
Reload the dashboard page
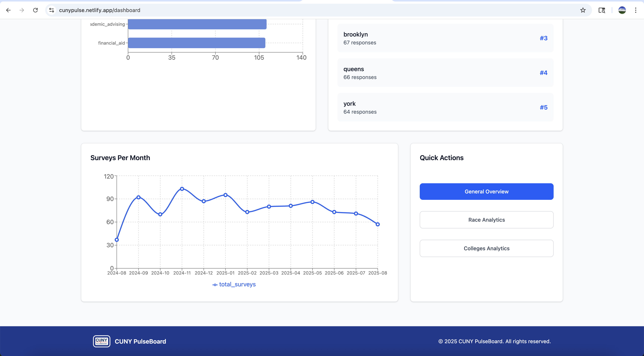coord(36,10)
